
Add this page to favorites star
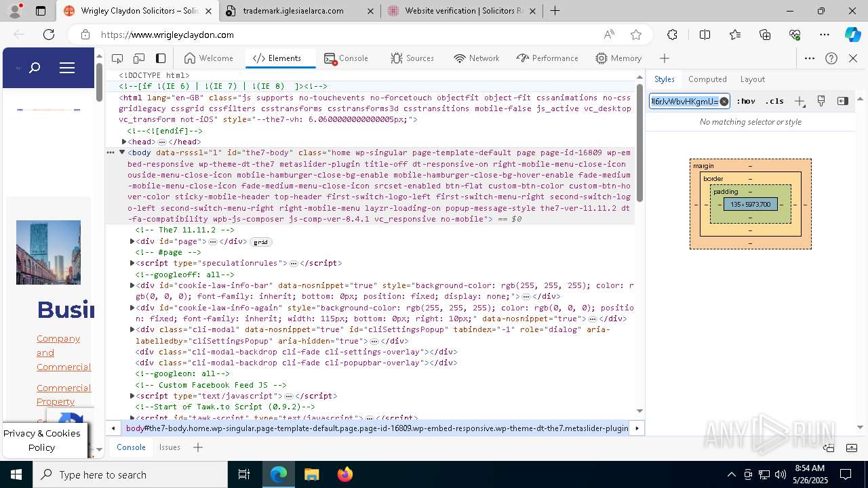click(x=636, y=35)
